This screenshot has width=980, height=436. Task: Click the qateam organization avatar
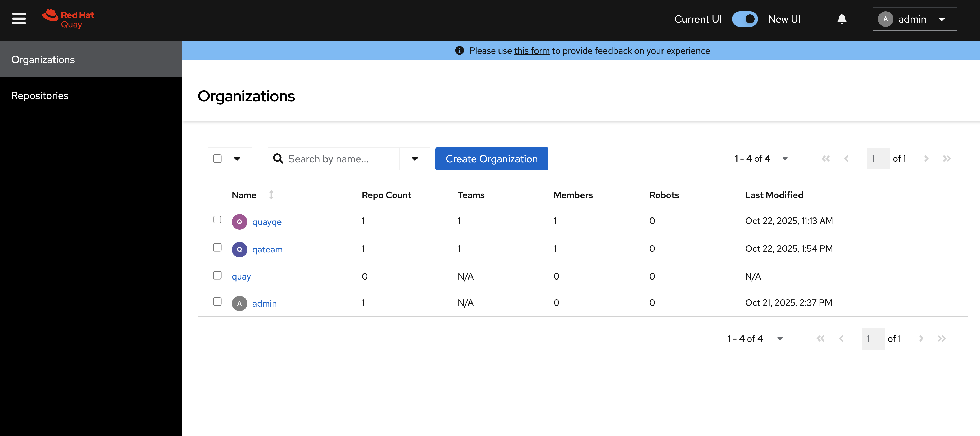coord(239,249)
